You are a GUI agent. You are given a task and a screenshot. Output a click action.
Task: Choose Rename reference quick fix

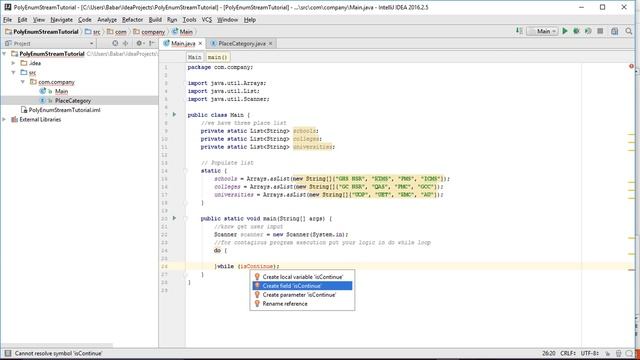(x=302, y=304)
